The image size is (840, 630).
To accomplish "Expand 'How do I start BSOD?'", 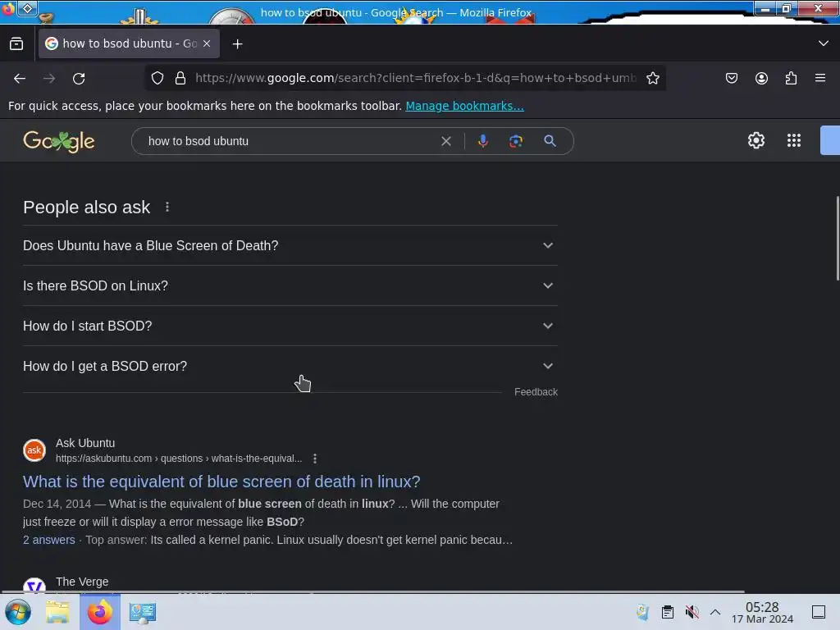I will pos(290,326).
